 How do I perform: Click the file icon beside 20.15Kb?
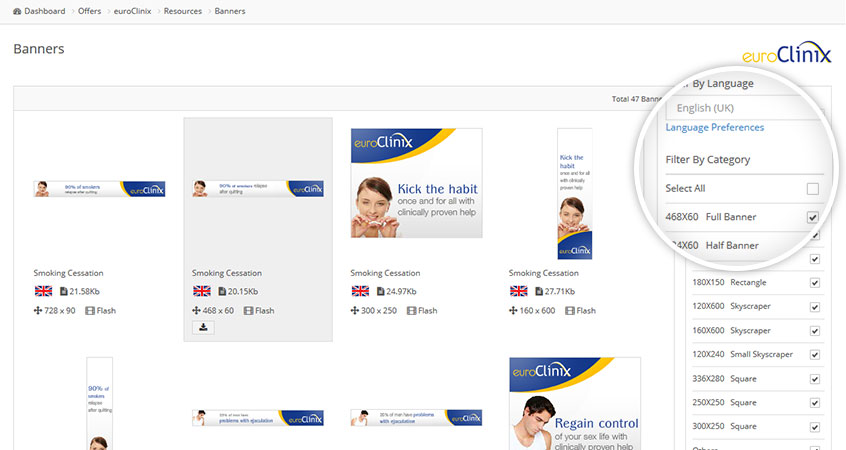pyautogui.click(x=222, y=291)
